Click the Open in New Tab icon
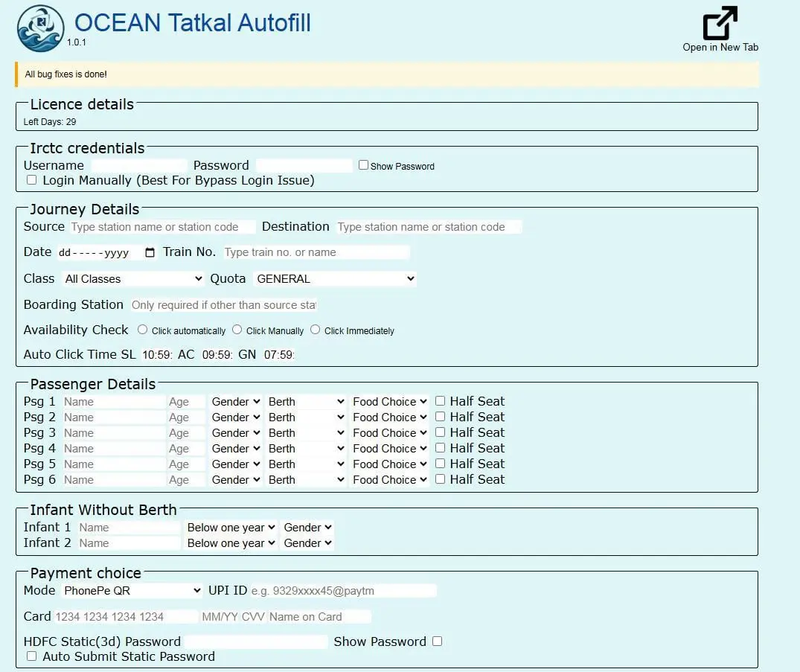Image resolution: width=800 pixels, height=672 pixels. pos(720,22)
